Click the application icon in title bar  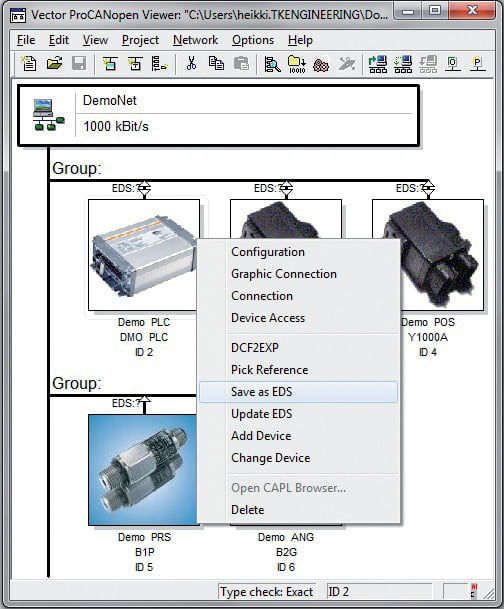click(17, 15)
